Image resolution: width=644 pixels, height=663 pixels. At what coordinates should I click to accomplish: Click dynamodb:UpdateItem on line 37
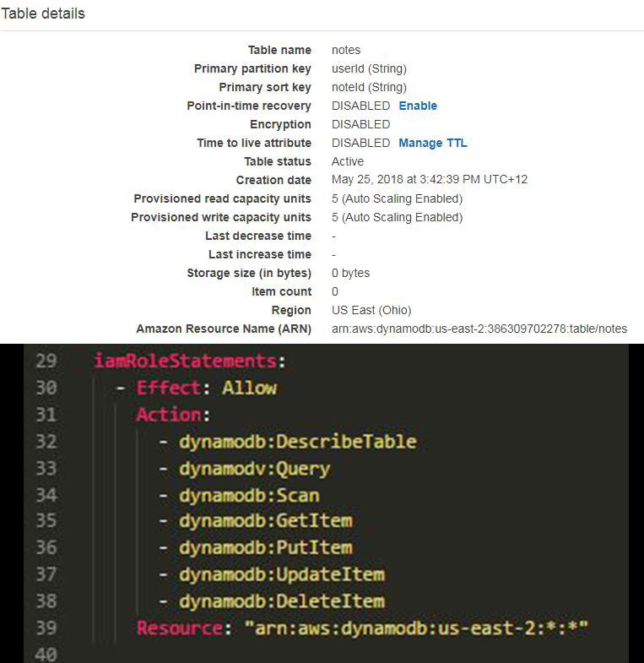point(281,574)
